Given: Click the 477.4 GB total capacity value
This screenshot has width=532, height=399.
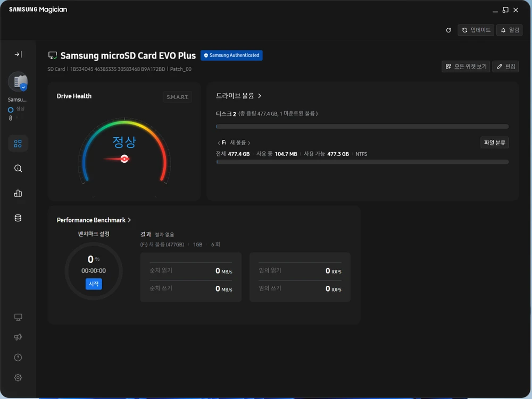Looking at the screenshot, I should click(239, 154).
